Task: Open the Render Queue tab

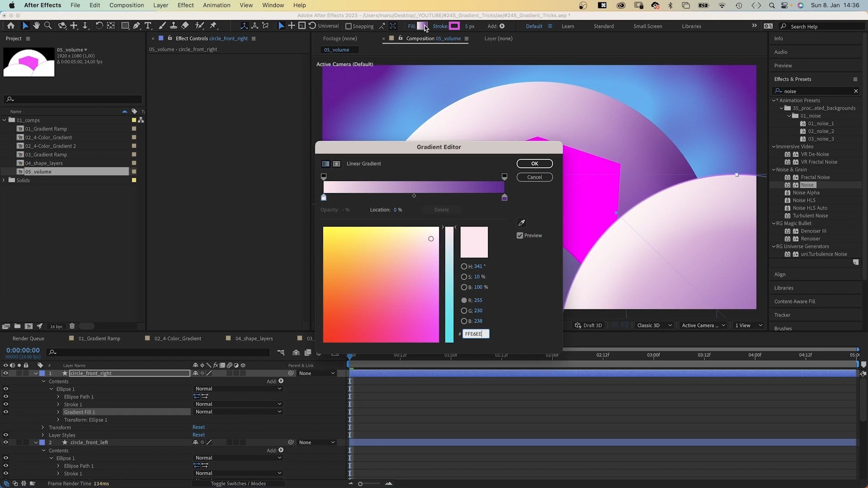Action: point(28,338)
